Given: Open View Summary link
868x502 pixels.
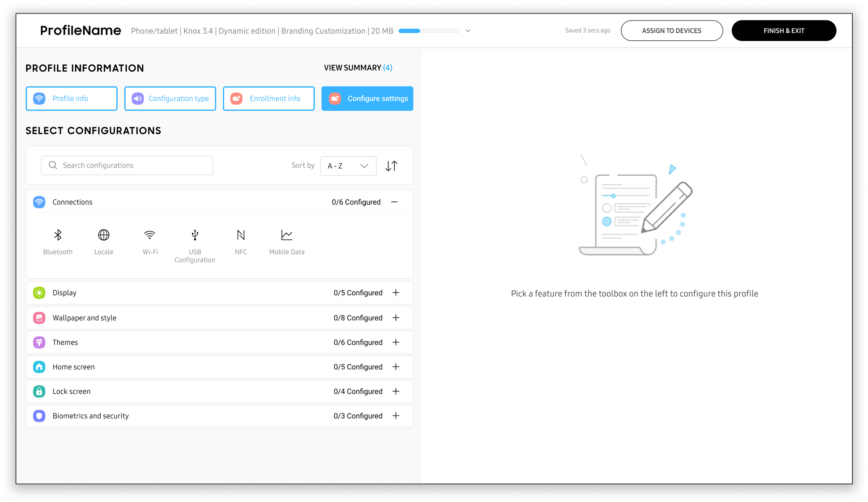Looking at the screenshot, I should [358, 68].
